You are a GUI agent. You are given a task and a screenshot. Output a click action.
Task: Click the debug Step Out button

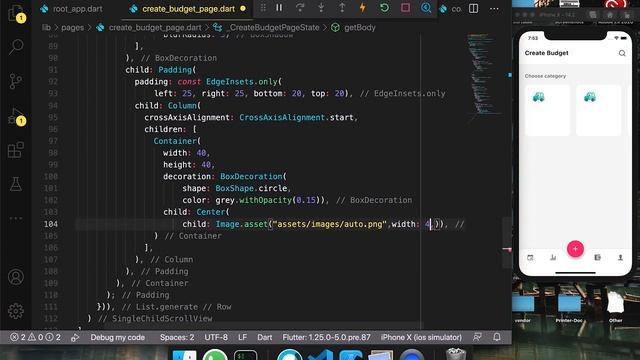(x=342, y=8)
